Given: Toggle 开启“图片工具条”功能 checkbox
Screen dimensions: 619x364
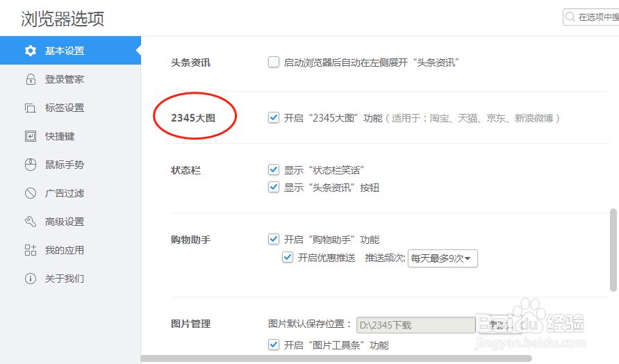Looking at the screenshot, I should coord(274,345).
